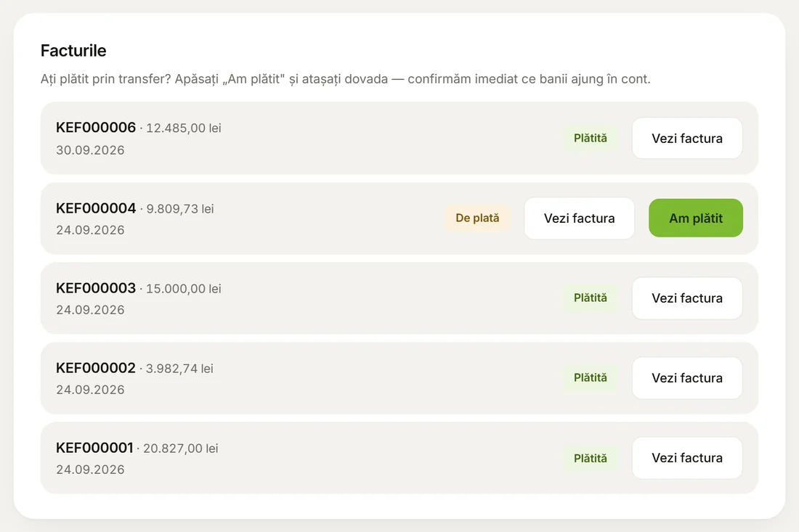Click Vezi factura for invoice KEF000004
Screen dimensions: 799x532
(x=580, y=218)
